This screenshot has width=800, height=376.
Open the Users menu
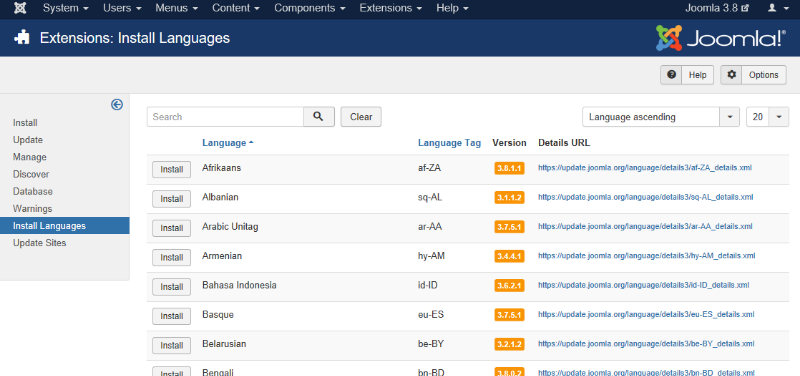click(122, 8)
